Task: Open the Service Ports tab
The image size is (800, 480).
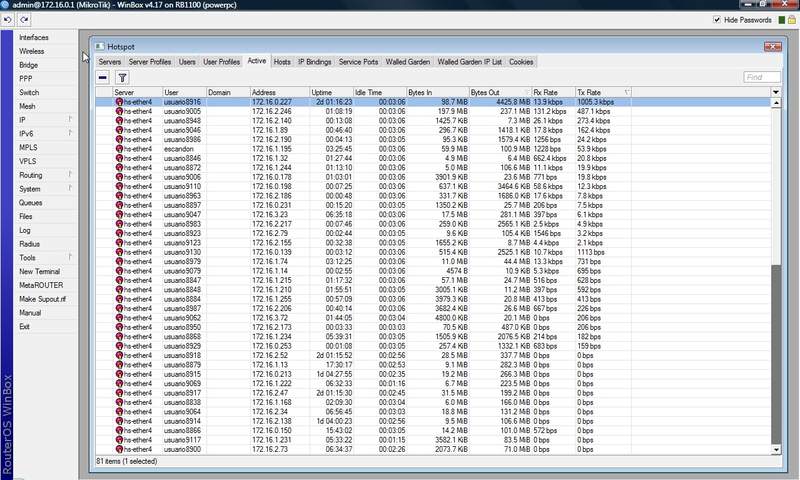Action: [358, 62]
